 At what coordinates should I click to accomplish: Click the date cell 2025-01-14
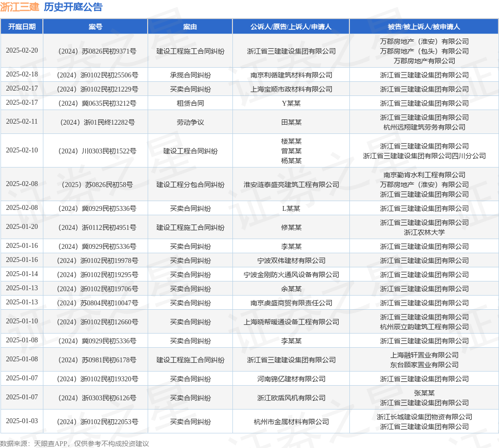tap(21, 274)
